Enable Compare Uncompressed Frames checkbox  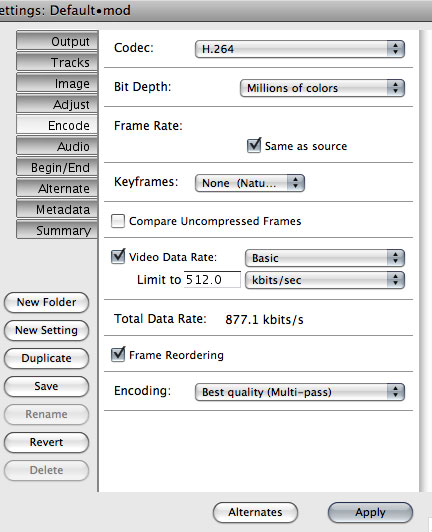tap(118, 221)
